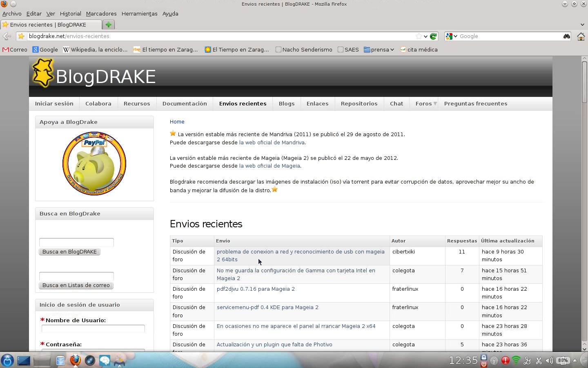Click the address bar URL field
The height and width of the screenshot is (368, 588).
coord(220,36)
